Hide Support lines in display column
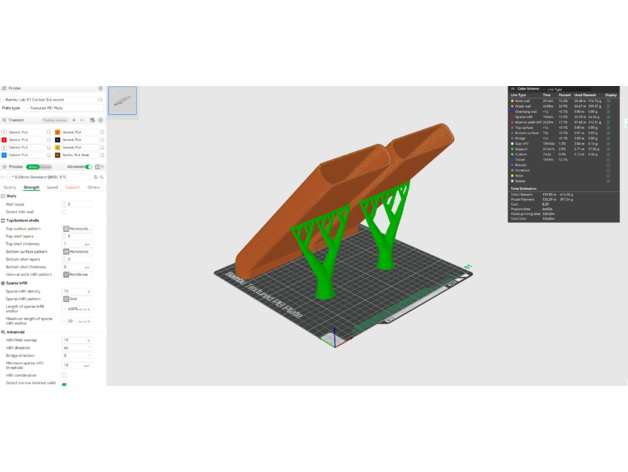628x472 pixels. coord(609,149)
